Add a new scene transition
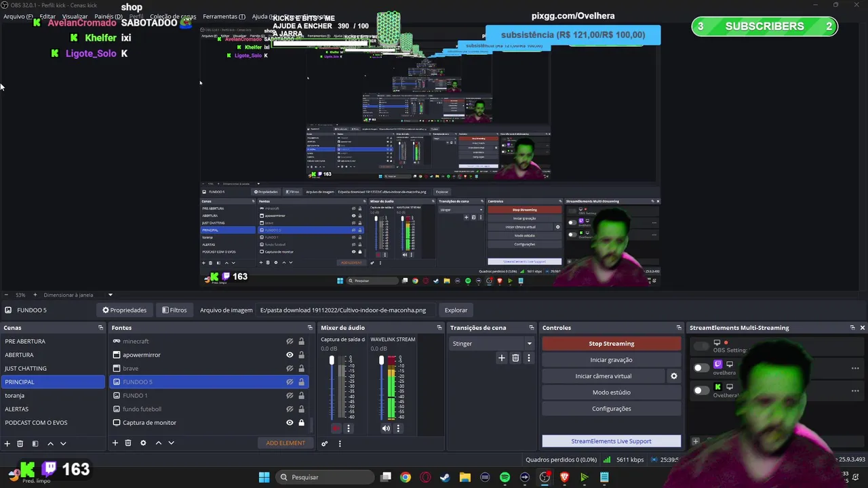The height and width of the screenshot is (488, 868). coord(502,358)
